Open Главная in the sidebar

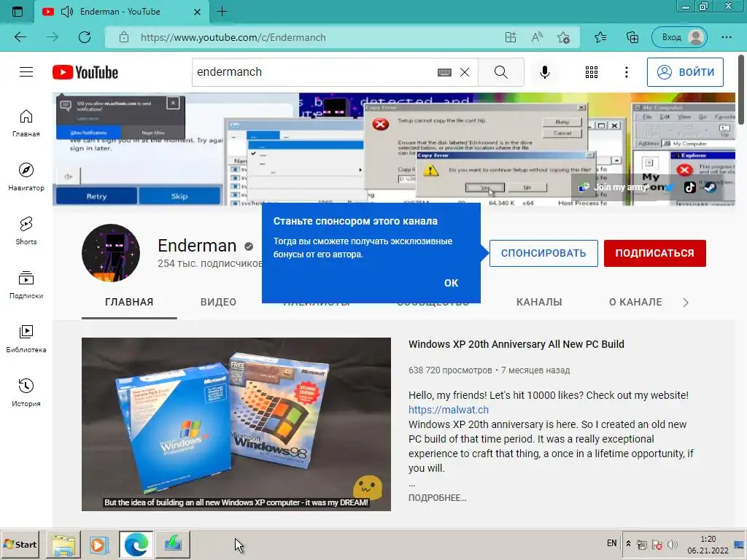[x=26, y=122]
